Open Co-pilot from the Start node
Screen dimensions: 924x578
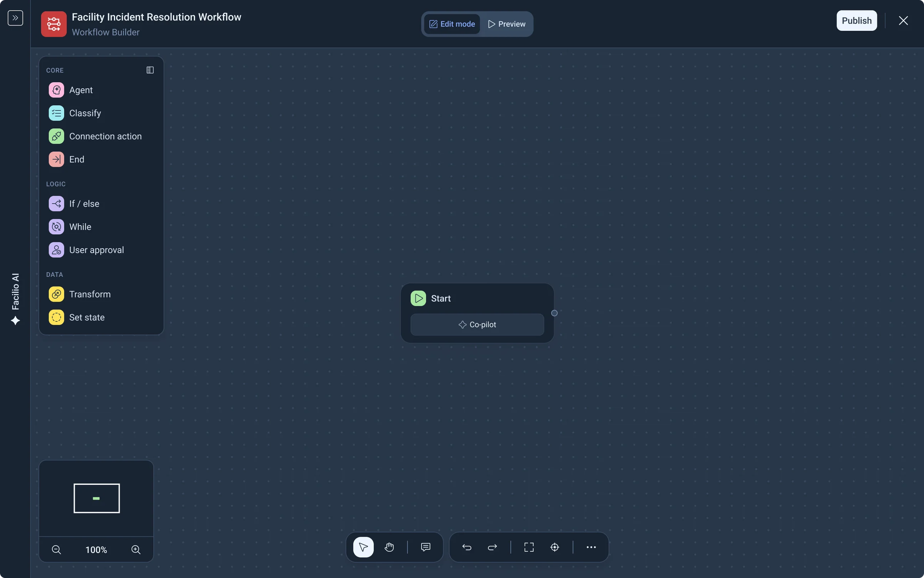477,324
